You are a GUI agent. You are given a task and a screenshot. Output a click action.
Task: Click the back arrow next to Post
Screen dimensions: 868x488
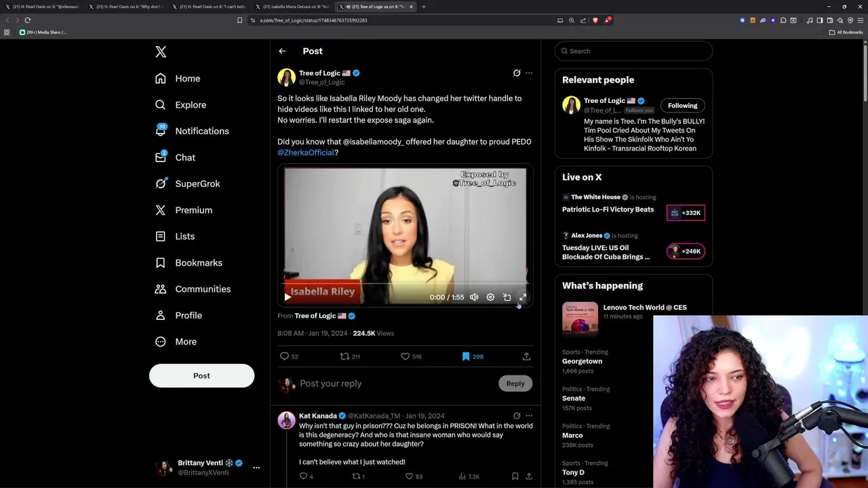282,51
